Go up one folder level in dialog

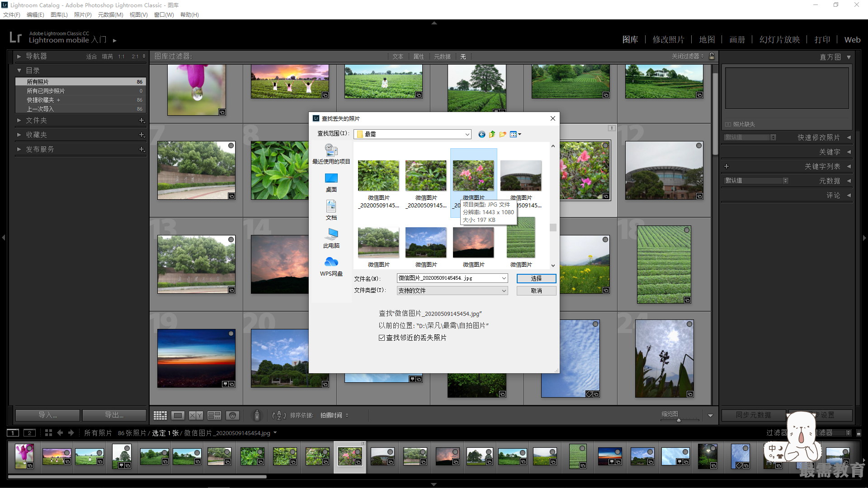492,134
